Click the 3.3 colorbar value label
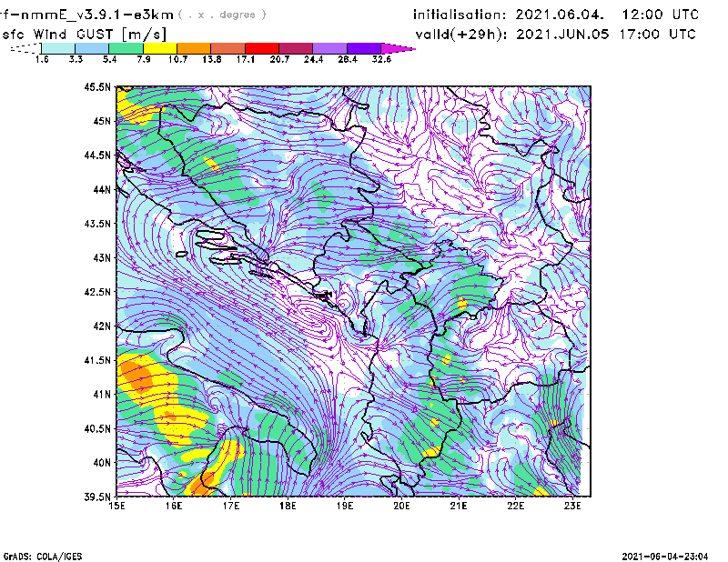This screenshot has width=728, height=562. coord(76,59)
